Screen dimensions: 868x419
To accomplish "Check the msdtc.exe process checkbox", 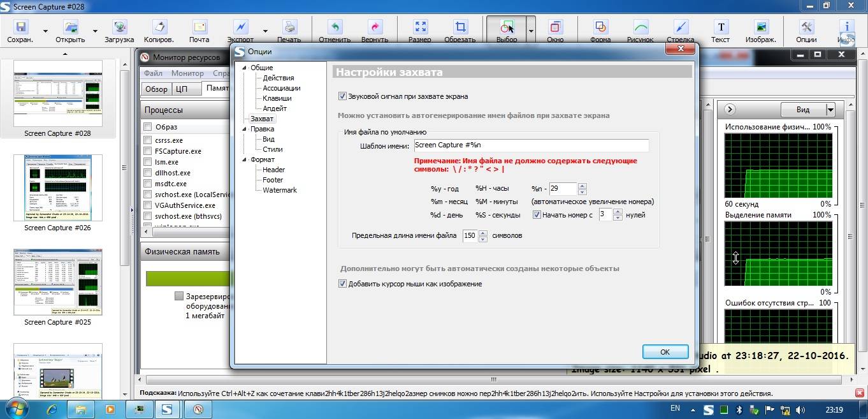I will (148, 184).
